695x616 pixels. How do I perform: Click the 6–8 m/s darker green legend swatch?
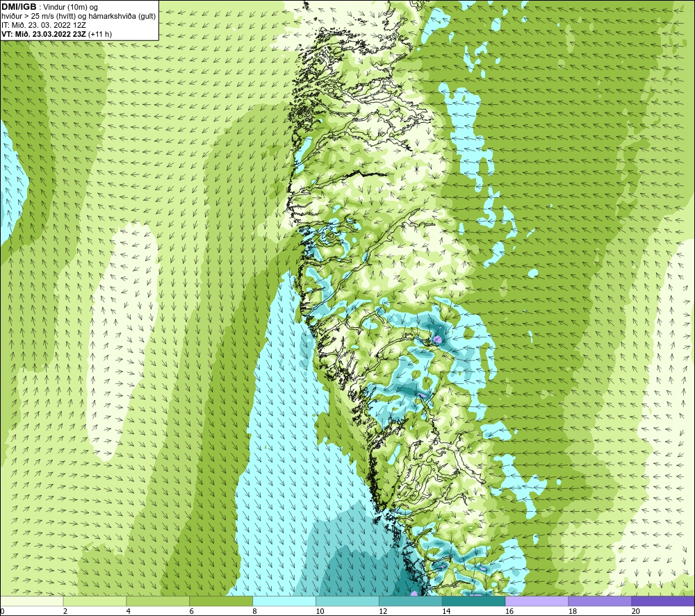(221, 601)
